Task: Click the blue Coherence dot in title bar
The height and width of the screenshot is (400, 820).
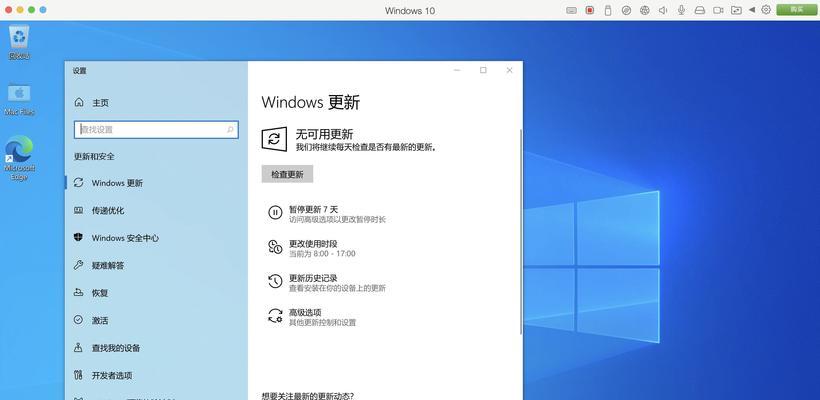Action: point(42,10)
